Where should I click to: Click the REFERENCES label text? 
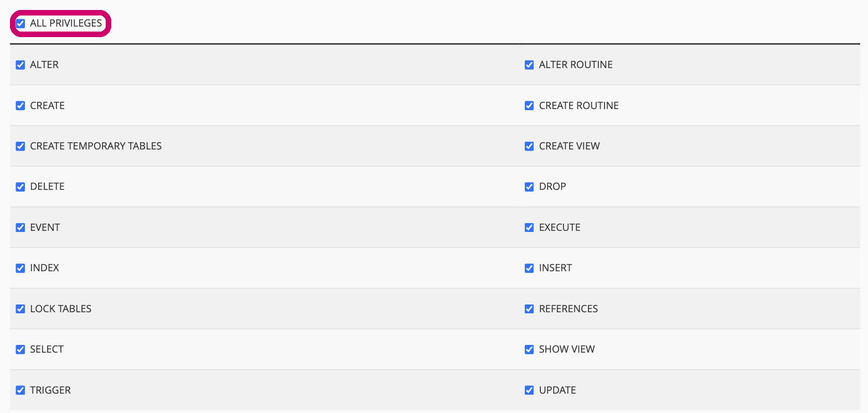click(x=569, y=309)
